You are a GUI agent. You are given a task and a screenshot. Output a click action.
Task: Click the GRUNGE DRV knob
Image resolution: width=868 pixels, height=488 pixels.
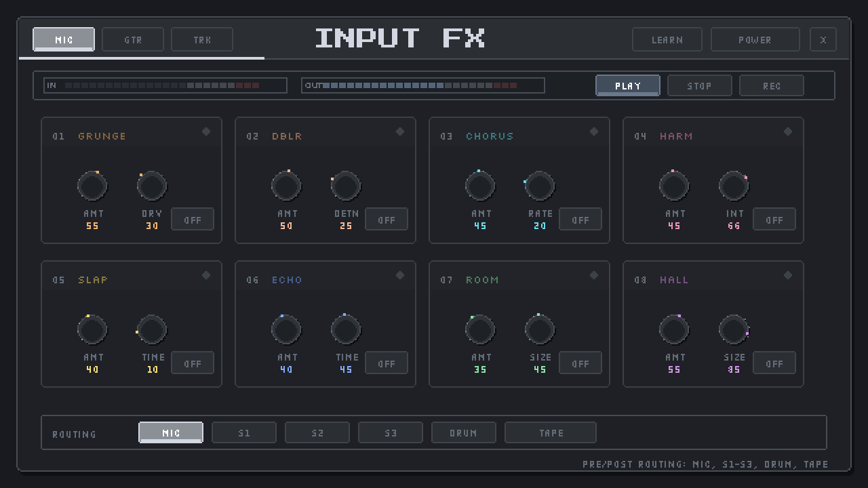[152, 186]
